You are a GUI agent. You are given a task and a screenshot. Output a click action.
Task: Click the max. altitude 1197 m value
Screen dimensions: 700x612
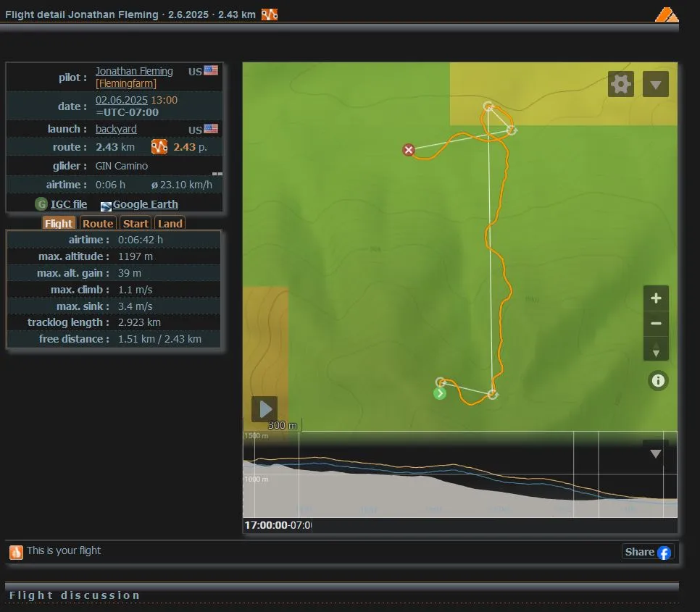136,256
